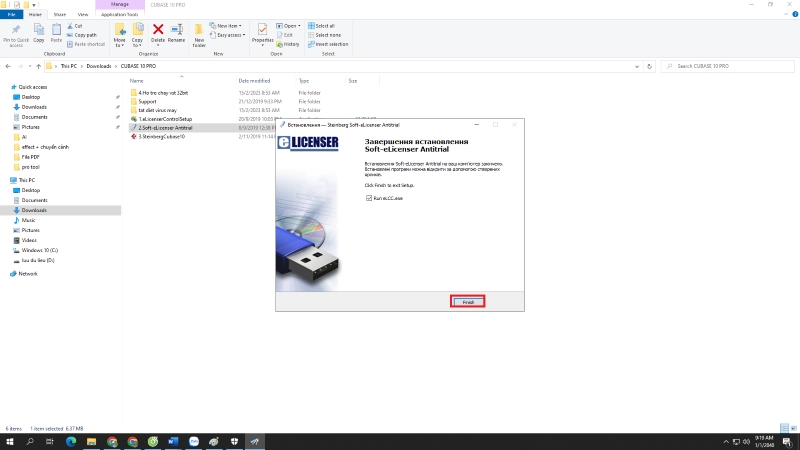The width and height of the screenshot is (800, 450).
Task: Click the Manage contextual tab
Action: point(119,5)
